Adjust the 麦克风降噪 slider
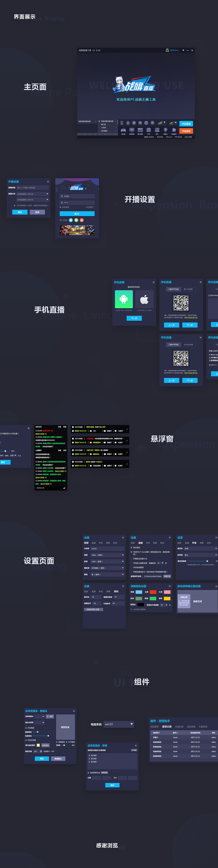Image resolution: width=218 pixels, height=868 pixels. pos(207,561)
